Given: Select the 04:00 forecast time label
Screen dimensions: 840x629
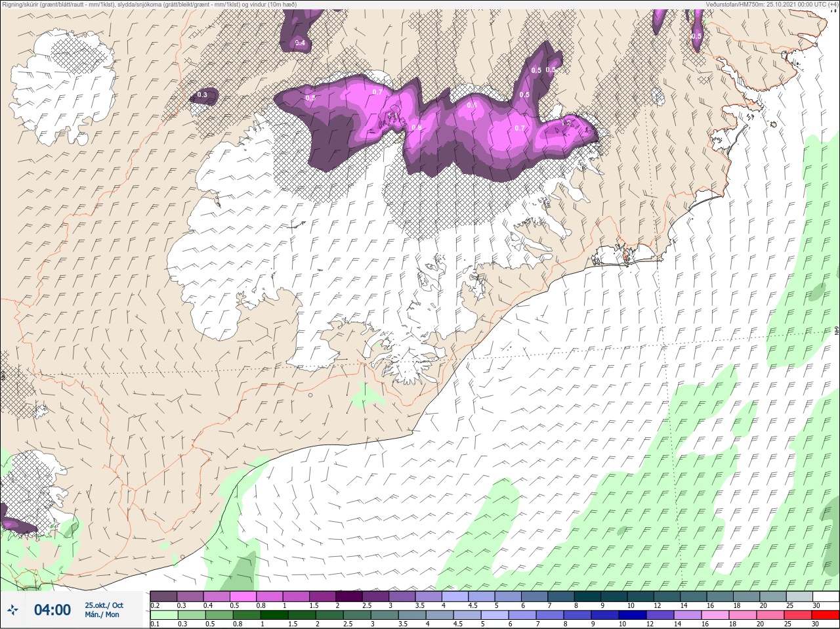Looking at the screenshot, I should point(52,610).
